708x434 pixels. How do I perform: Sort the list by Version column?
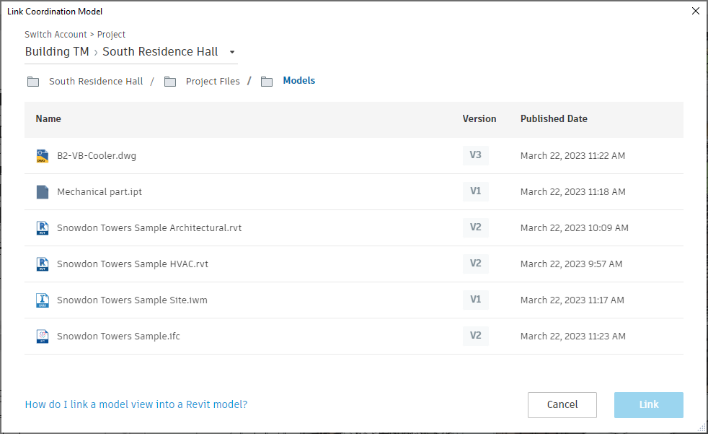479,119
